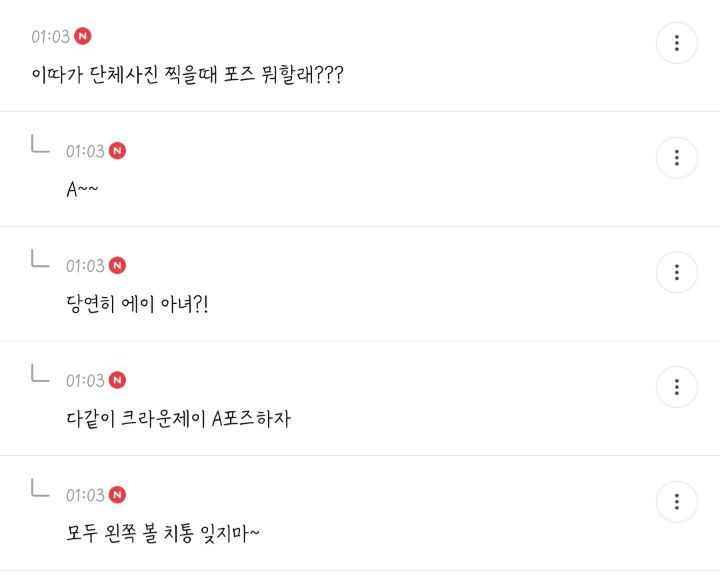Click the reply text "모두 왼쪽 볼 치통 잊지마~"
Image resolution: width=720 pixels, height=576 pixels.
pos(163,533)
